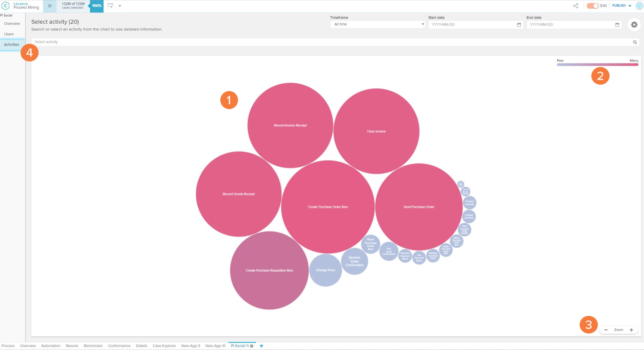Select the Dun Order Confirmation bubble

coord(389,251)
